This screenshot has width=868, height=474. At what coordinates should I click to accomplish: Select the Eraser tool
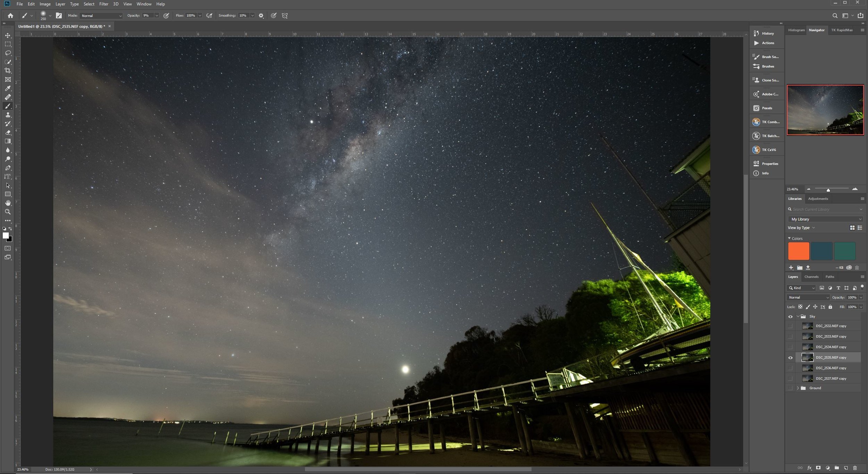(x=8, y=132)
